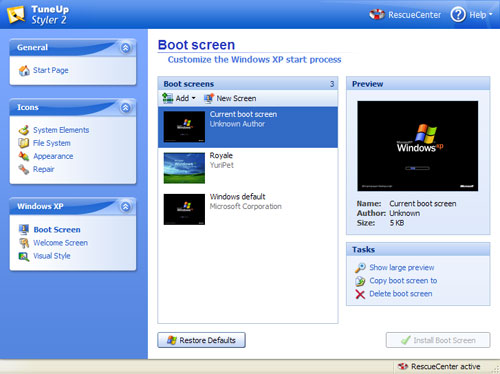The image size is (500, 374).
Task: Open Visual Style settings
Action: tap(52, 256)
